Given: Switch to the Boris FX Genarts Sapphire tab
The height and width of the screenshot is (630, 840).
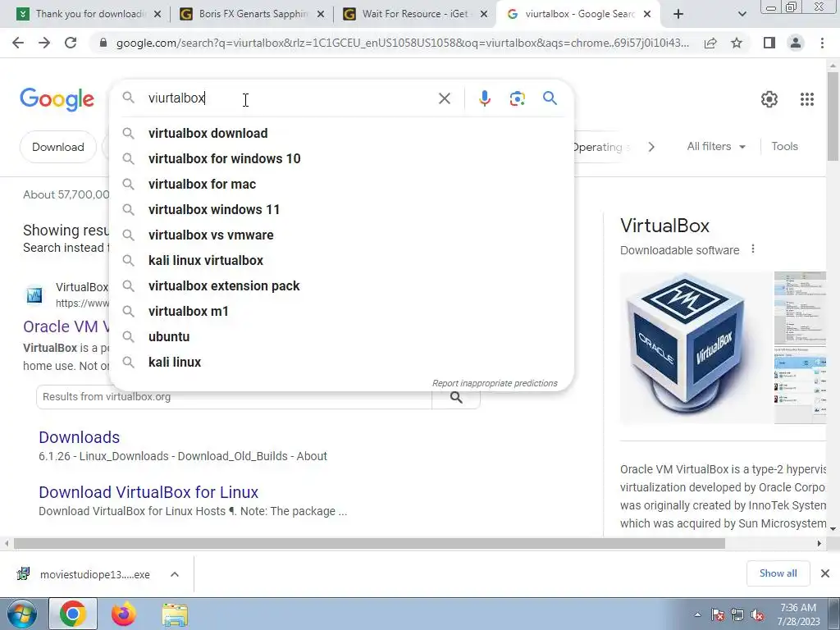Looking at the screenshot, I should pyautogui.click(x=253, y=14).
